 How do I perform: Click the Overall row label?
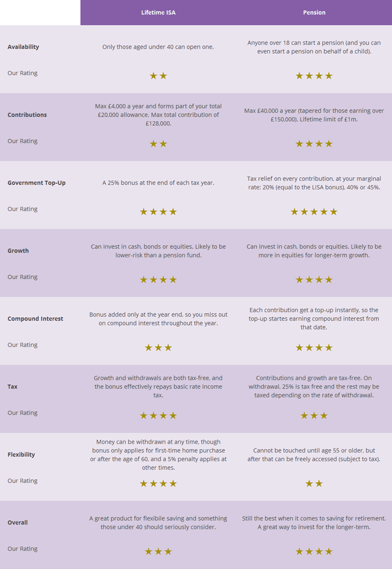point(17,522)
